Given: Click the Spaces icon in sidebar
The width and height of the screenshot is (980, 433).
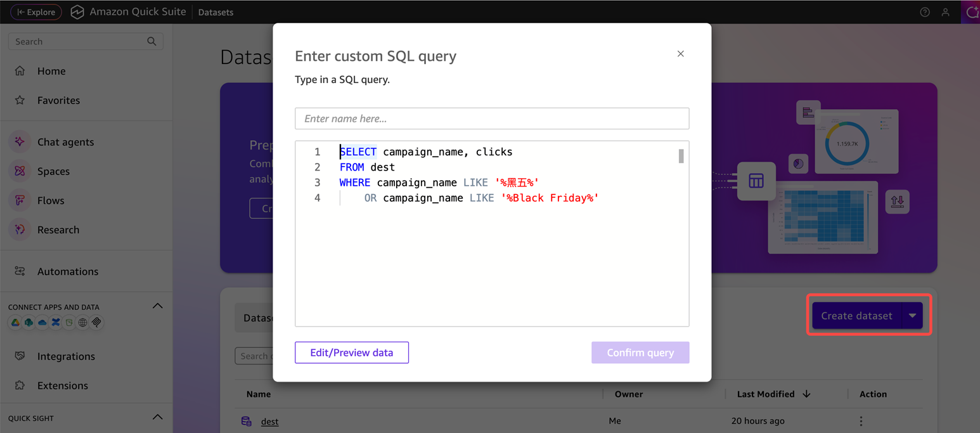Looking at the screenshot, I should (20, 171).
